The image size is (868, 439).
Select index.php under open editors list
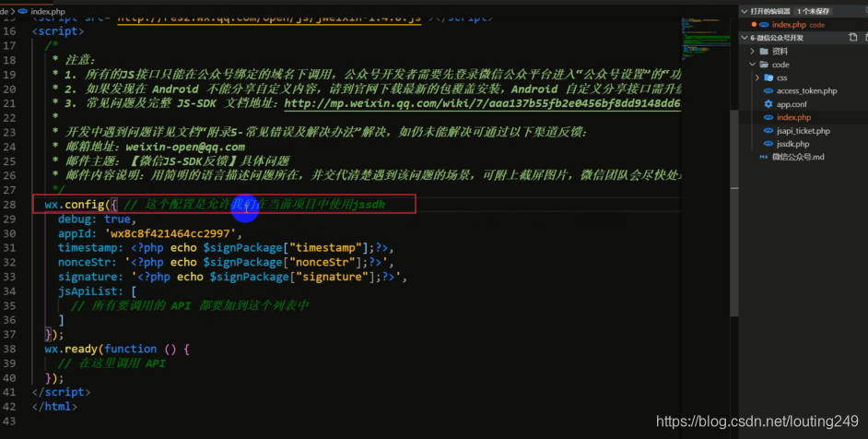point(789,24)
